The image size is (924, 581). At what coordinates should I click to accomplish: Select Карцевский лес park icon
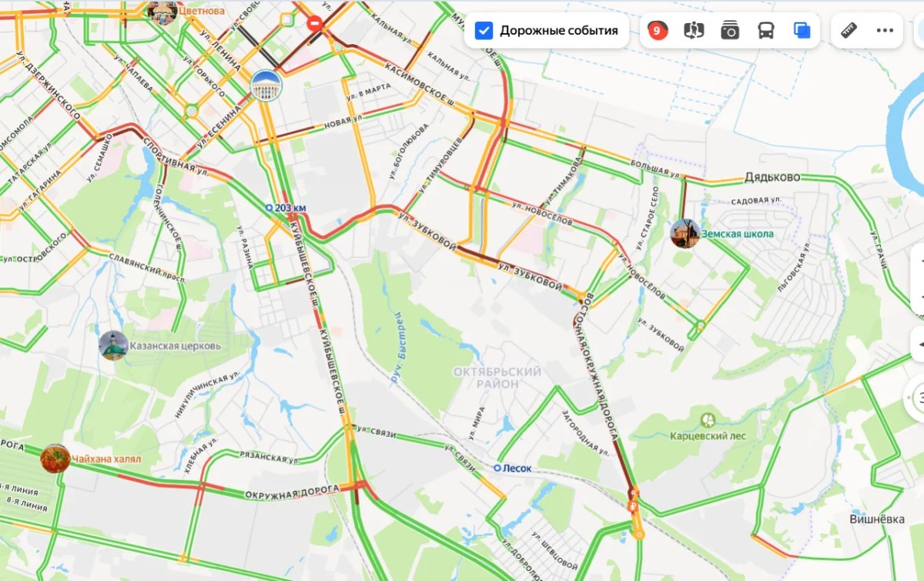[708, 421]
